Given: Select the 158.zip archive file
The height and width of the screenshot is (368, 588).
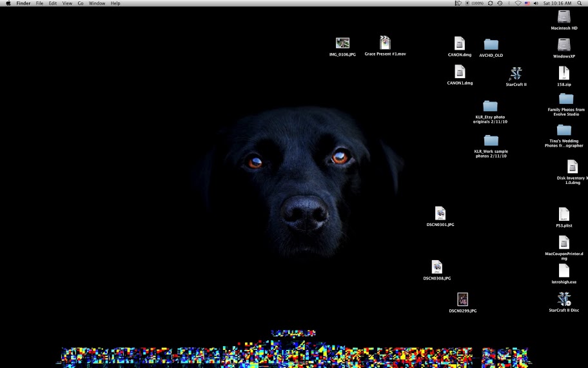Looking at the screenshot, I should tap(564, 73).
